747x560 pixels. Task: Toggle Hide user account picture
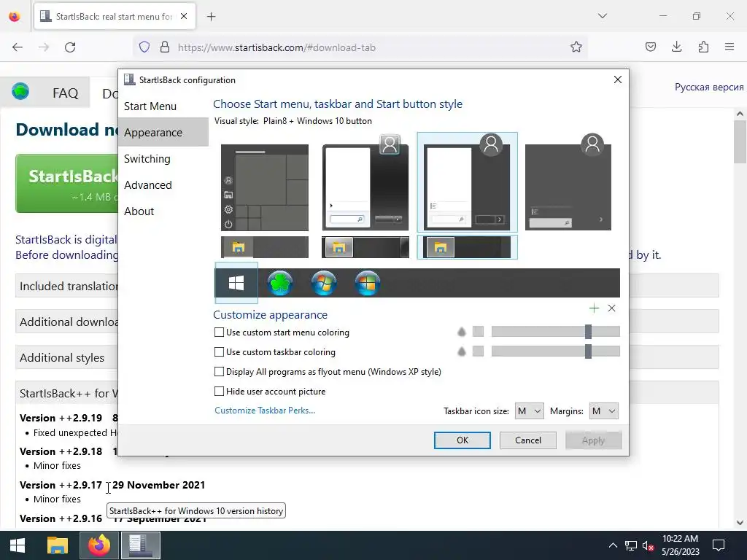219,391
